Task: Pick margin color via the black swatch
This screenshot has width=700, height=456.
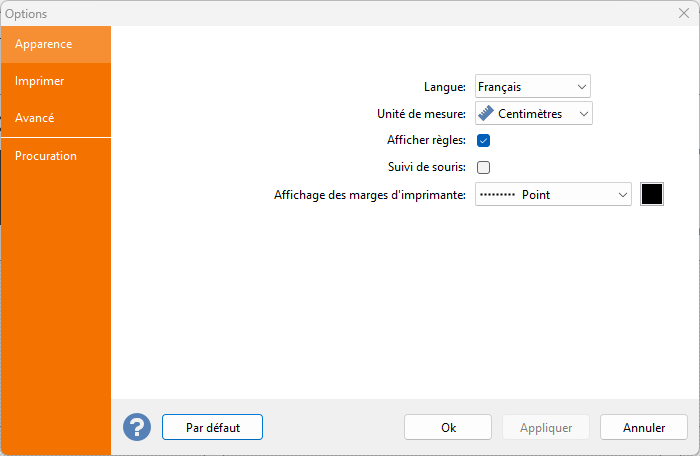Action: [x=652, y=194]
